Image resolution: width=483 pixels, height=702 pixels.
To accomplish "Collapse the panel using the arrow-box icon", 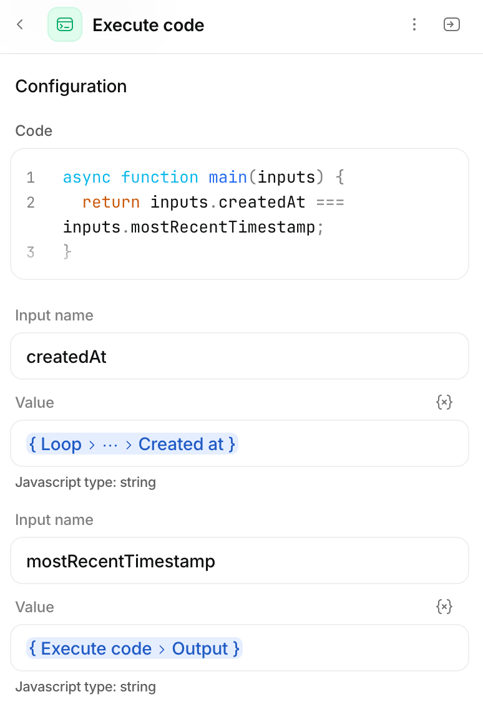I will (451, 24).
